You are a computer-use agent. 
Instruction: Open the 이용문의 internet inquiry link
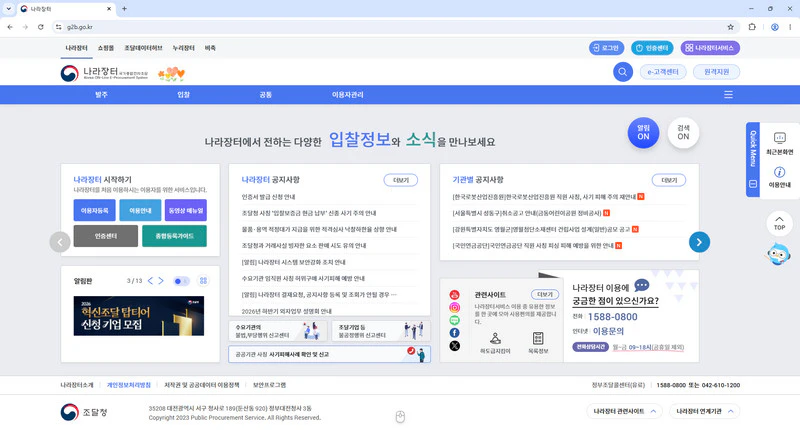608,331
